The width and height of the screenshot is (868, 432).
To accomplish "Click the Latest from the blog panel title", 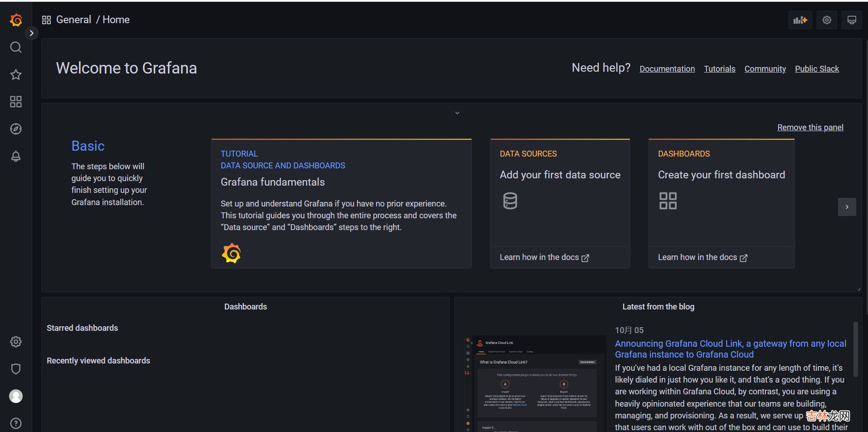I will (x=658, y=307).
